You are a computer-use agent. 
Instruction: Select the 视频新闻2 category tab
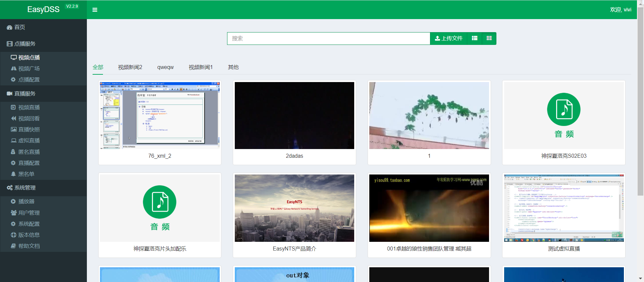[x=130, y=67]
